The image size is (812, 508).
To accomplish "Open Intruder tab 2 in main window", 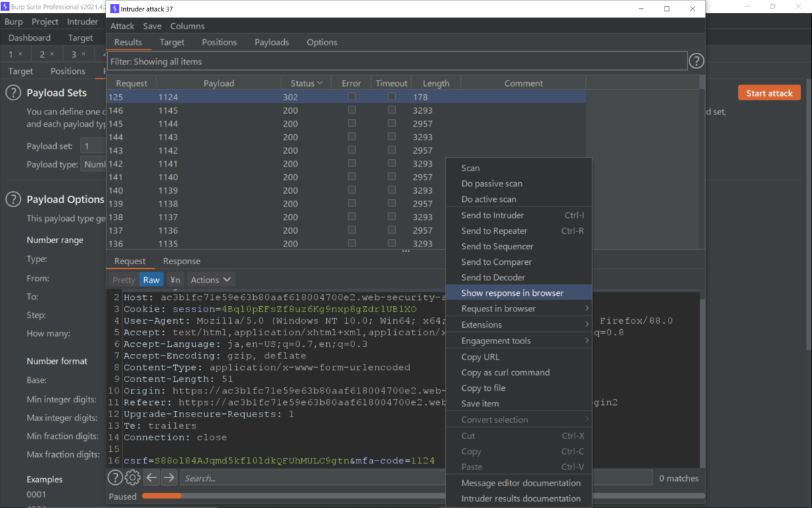I will (x=46, y=54).
